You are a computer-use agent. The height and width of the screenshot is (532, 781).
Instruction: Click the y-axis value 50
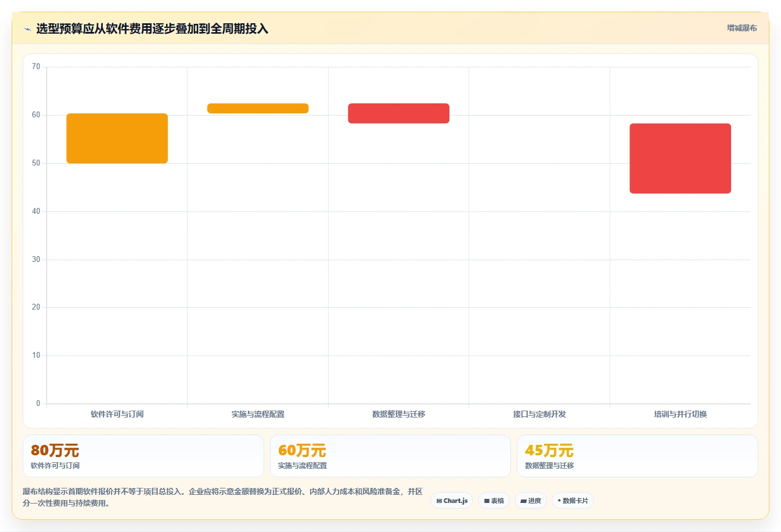(36, 163)
